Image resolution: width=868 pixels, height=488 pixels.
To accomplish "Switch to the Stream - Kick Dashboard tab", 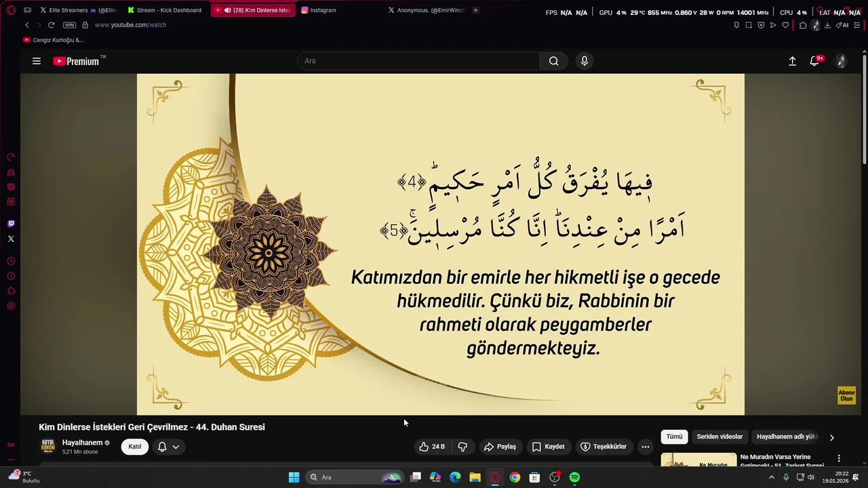I will 165,10.
